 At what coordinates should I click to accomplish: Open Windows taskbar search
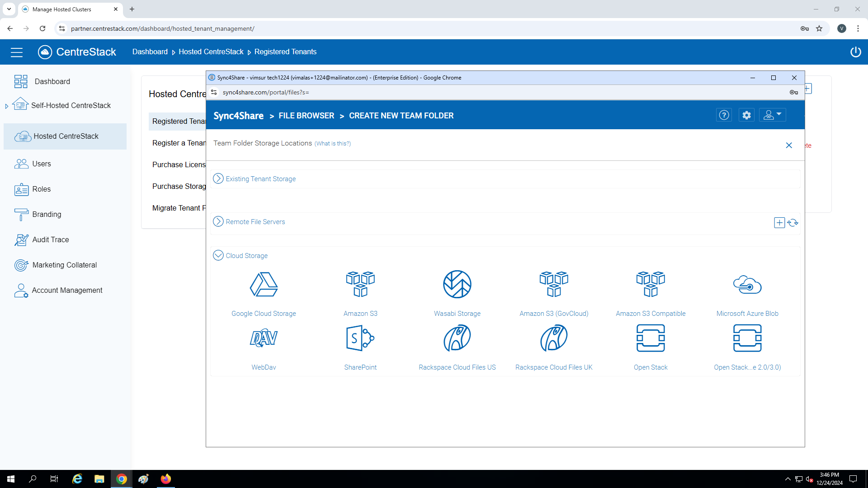[x=33, y=479]
